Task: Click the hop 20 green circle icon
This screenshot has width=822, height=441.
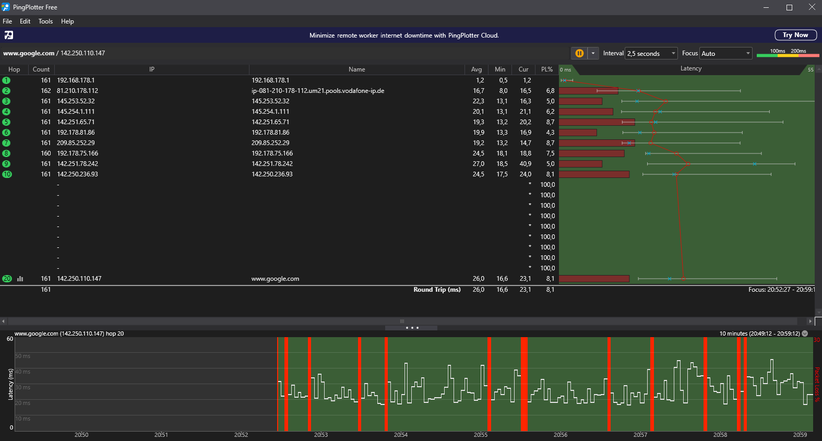Action: (6, 279)
